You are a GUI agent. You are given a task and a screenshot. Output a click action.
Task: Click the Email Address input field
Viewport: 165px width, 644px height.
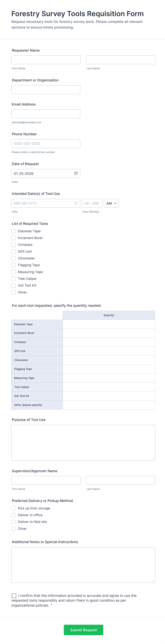point(46,114)
